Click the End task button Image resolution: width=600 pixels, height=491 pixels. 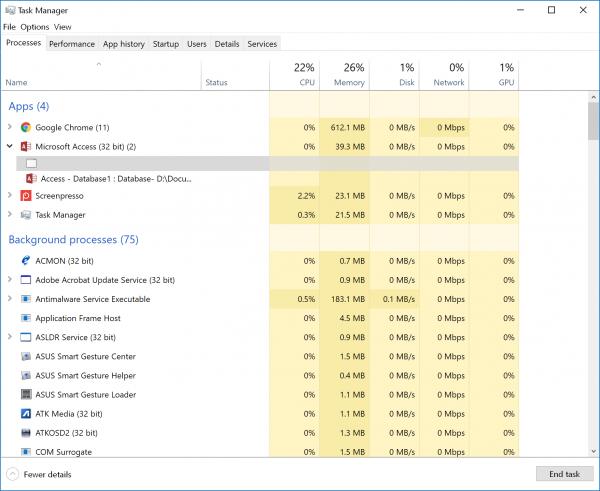564,474
